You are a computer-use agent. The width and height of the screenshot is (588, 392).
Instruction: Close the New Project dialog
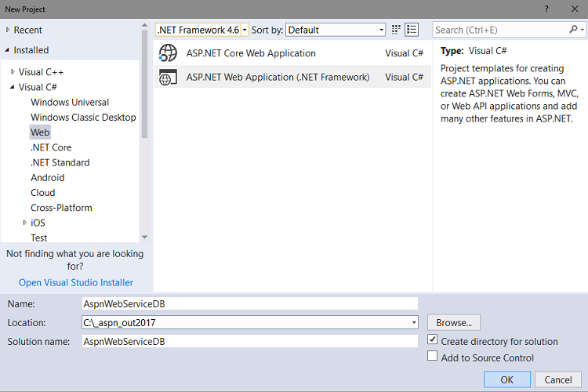tap(575, 9)
